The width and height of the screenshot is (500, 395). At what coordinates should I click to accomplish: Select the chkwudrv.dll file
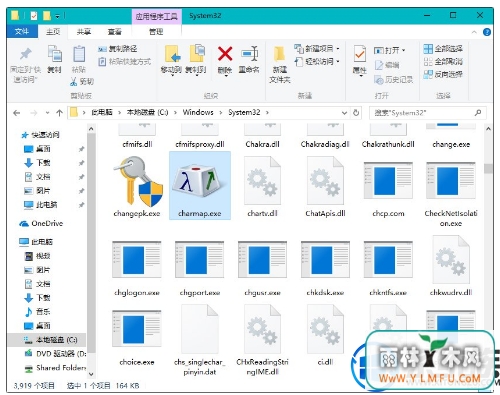click(451, 267)
